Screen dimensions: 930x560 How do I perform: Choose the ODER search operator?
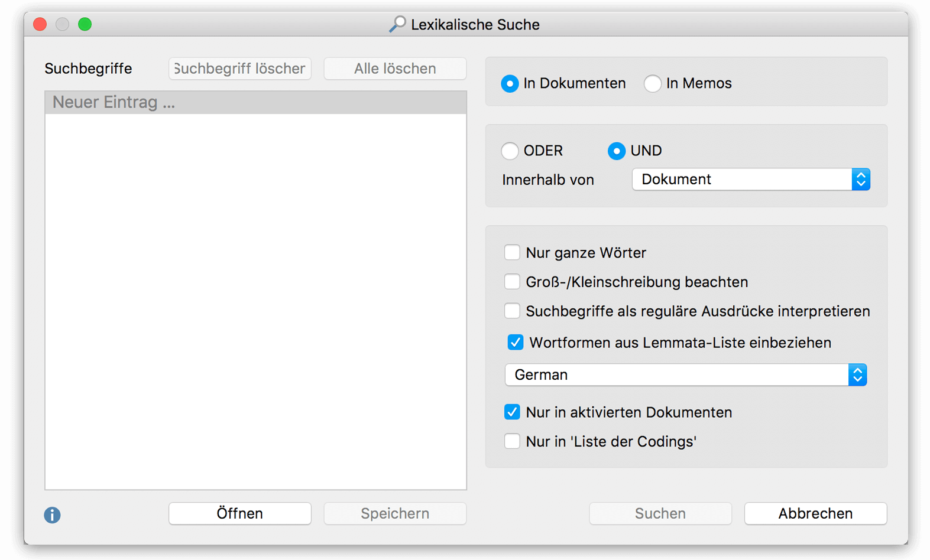(x=510, y=151)
